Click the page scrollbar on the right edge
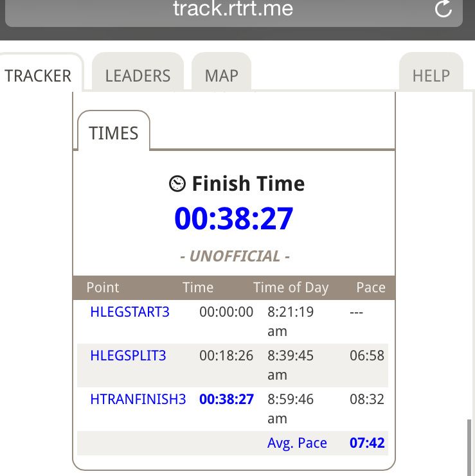 [x=470, y=446]
